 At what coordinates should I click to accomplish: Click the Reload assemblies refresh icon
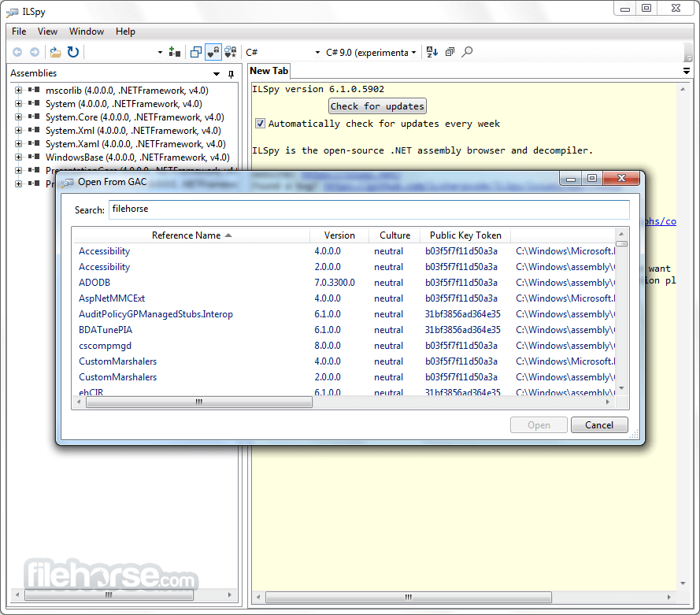tap(72, 52)
